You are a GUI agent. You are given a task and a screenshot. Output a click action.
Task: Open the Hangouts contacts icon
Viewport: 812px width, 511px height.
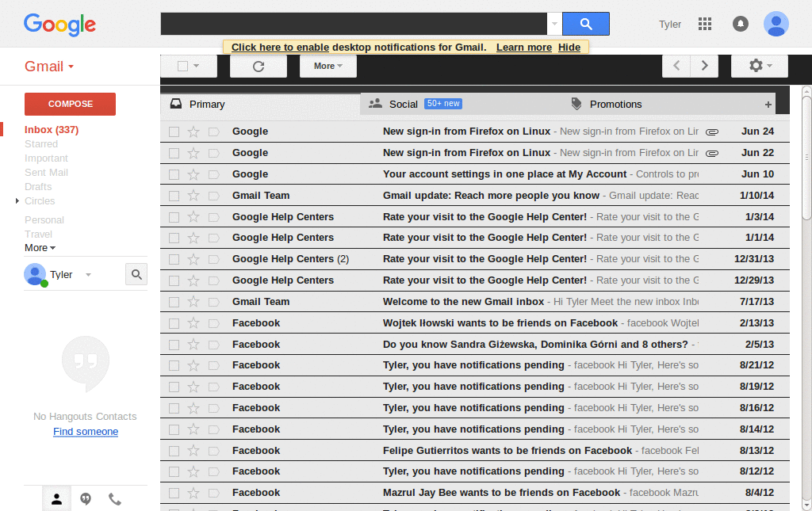coord(56,498)
